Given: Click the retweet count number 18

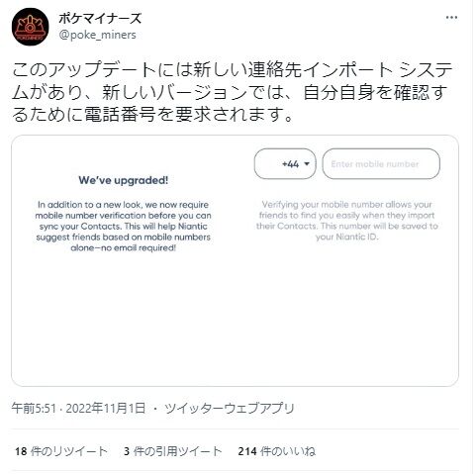Looking at the screenshot, I should click(x=21, y=451).
